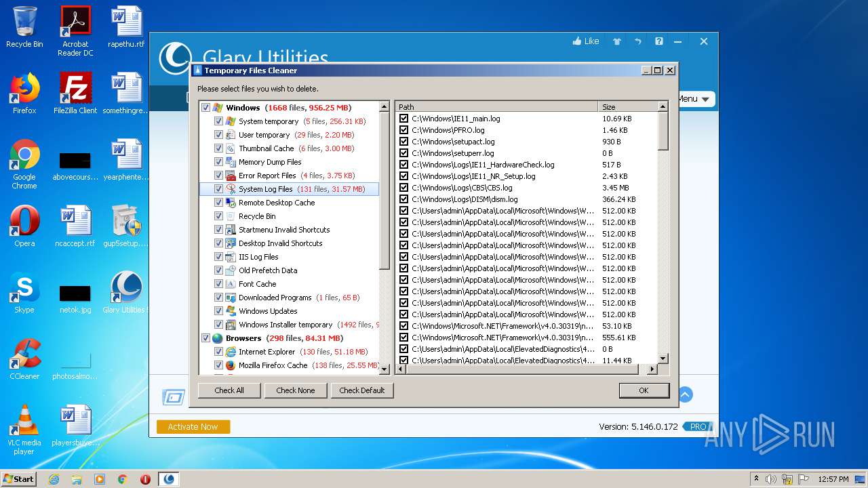The height and width of the screenshot is (488, 868).
Task: Click the Check Default button
Action: [x=362, y=390]
